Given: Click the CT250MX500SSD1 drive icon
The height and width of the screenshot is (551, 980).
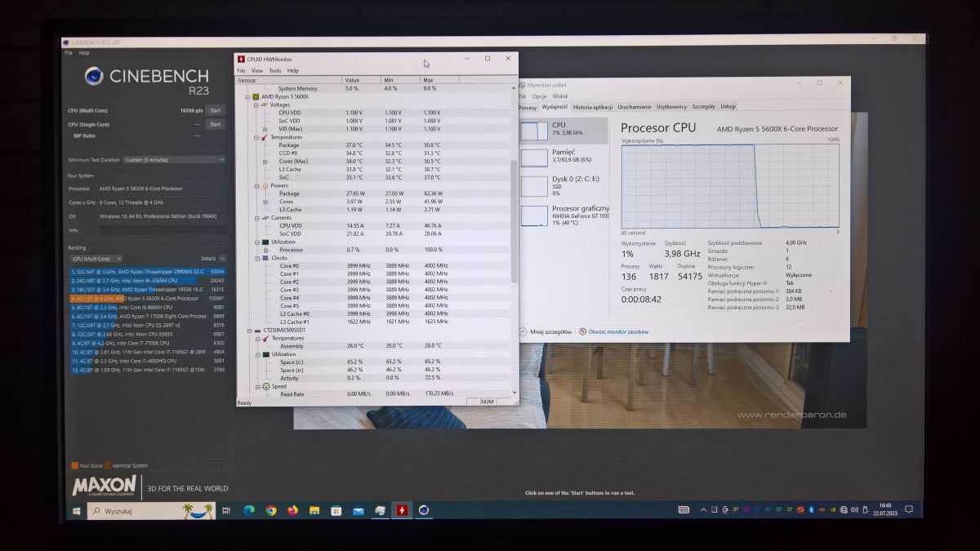Looking at the screenshot, I should click(x=256, y=330).
